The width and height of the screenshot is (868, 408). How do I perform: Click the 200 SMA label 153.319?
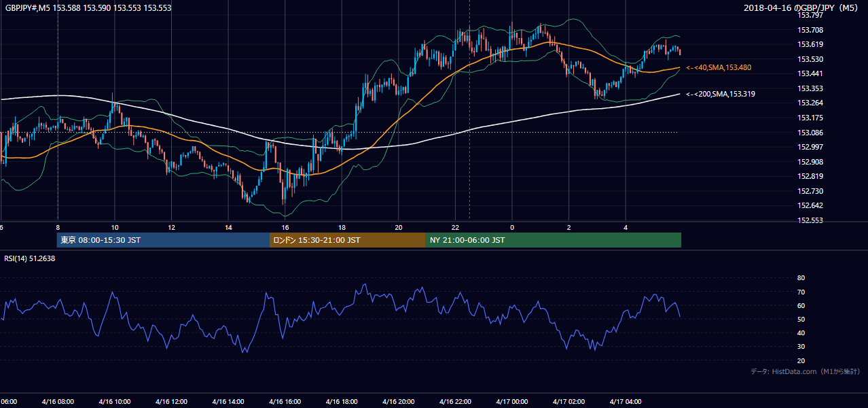coord(721,94)
